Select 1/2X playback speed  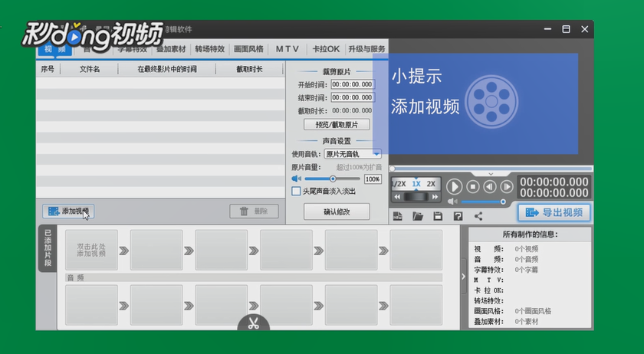[x=399, y=184]
